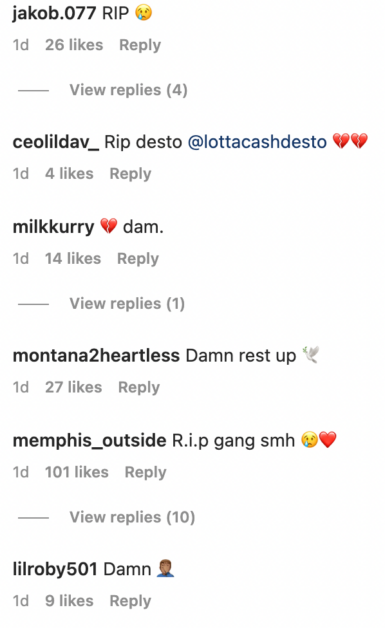
Task: Reply to ceolildav_'s comment
Action: [x=130, y=173]
